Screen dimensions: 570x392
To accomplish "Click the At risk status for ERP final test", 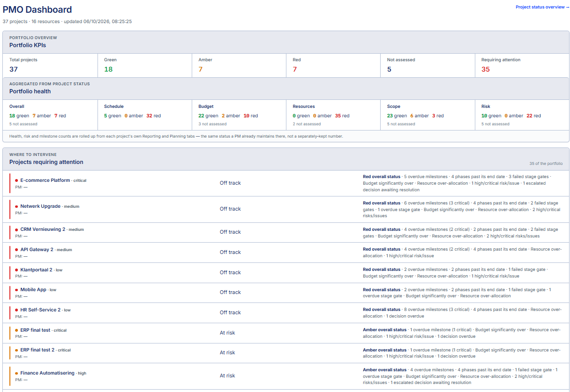I will point(228,333).
